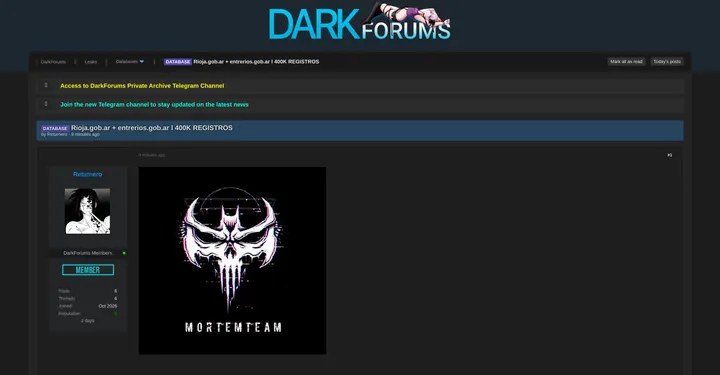Click the MEMBER rank badge
This screenshot has height=375, width=720.
pyautogui.click(x=88, y=270)
